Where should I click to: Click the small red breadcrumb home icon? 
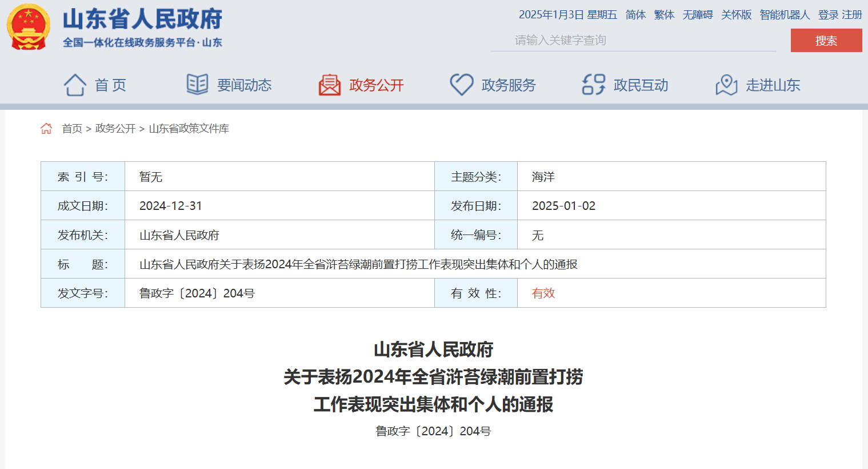coord(46,128)
